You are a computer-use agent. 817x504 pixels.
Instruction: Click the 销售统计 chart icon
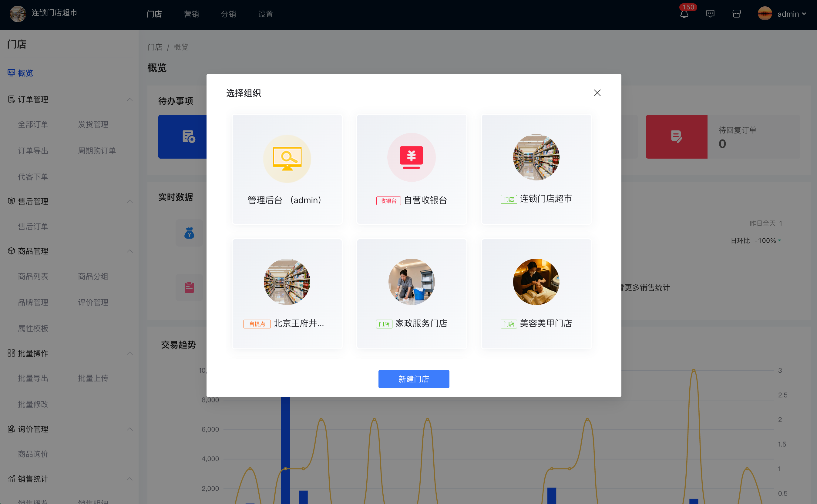tap(11, 479)
